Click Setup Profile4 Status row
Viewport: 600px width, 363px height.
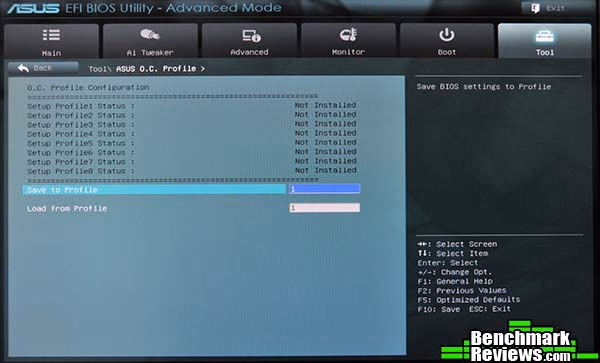191,133
